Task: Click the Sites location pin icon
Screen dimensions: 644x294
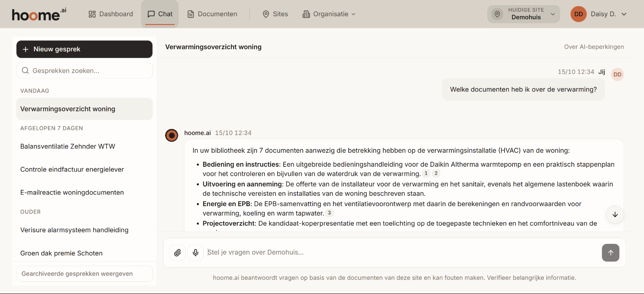Action: [266, 14]
